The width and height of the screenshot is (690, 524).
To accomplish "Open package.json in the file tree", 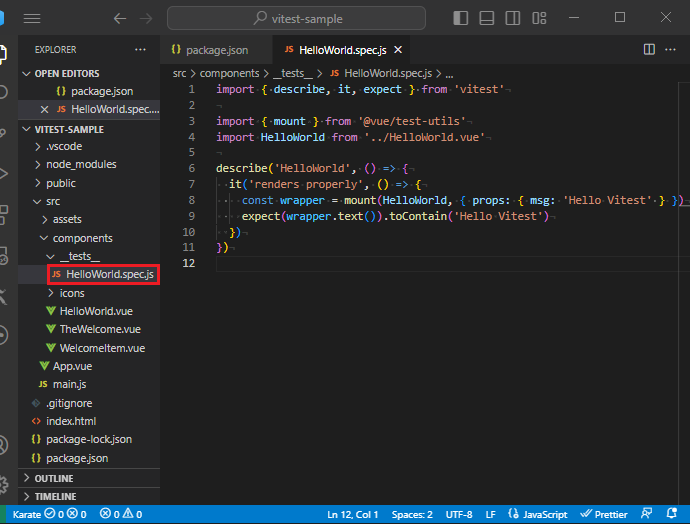I will [89, 458].
